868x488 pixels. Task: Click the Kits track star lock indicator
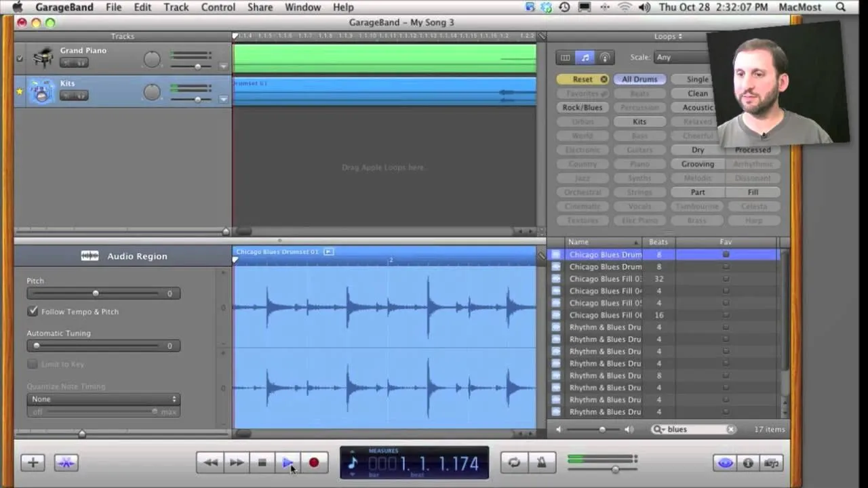click(x=20, y=91)
